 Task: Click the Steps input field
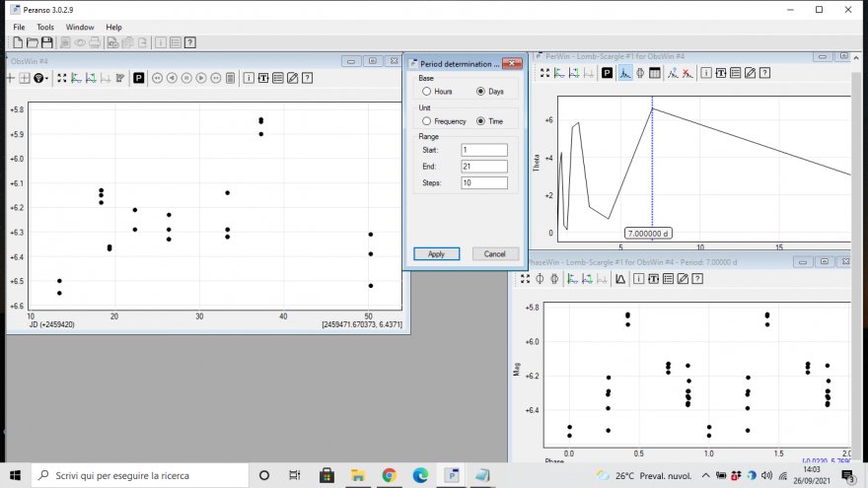(x=483, y=182)
